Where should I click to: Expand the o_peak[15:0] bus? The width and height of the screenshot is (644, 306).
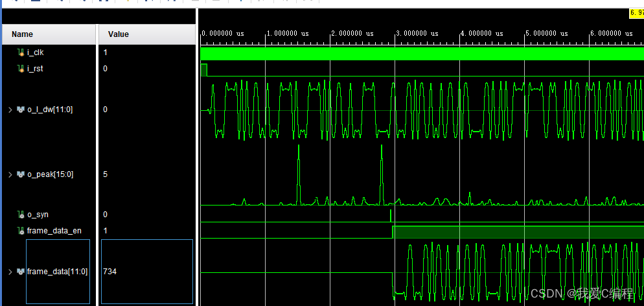(x=10, y=174)
